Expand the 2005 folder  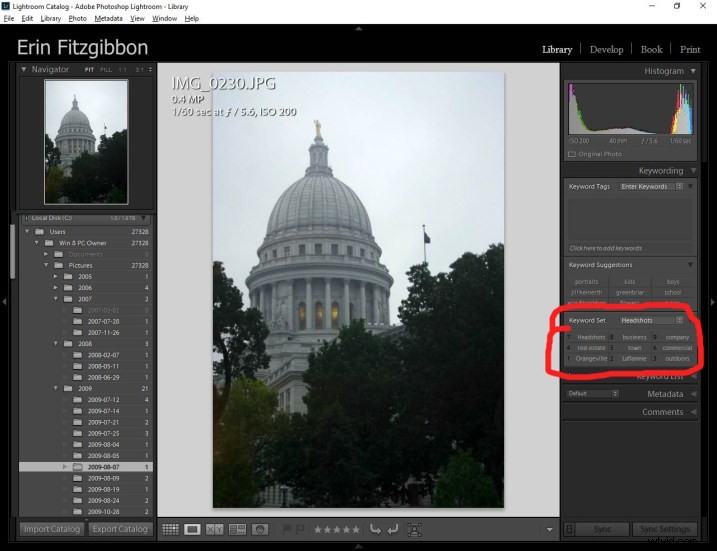tap(56, 276)
